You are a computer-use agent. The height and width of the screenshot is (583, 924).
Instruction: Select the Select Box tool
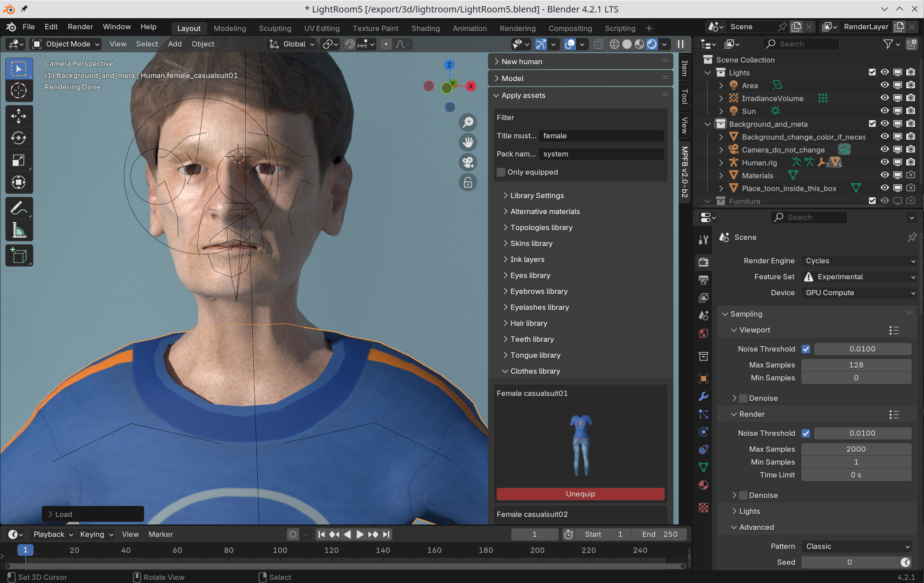[19, 69]
